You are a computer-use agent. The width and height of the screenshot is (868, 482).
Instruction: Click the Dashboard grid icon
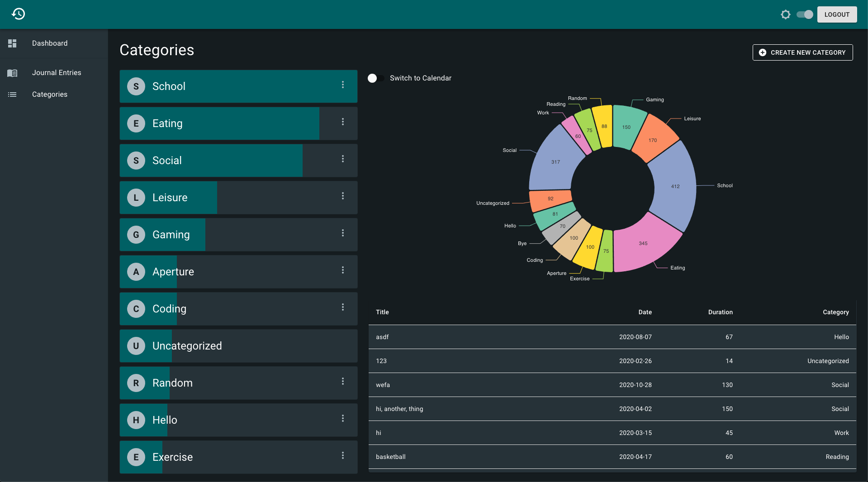point(12,43)
